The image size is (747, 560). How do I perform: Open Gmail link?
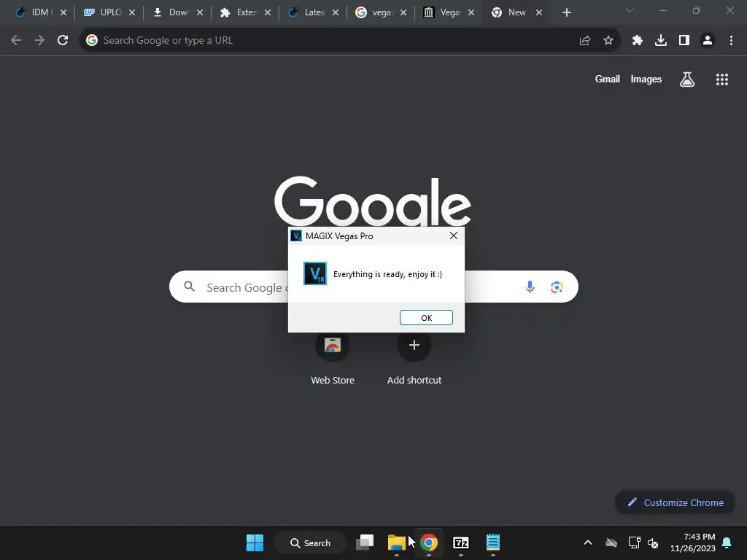608,79
